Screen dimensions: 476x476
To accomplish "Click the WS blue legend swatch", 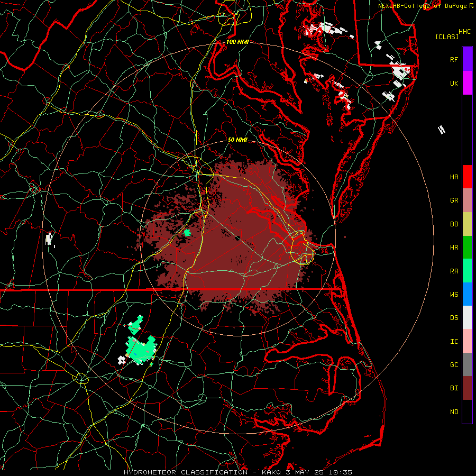I will click(467, 294).
